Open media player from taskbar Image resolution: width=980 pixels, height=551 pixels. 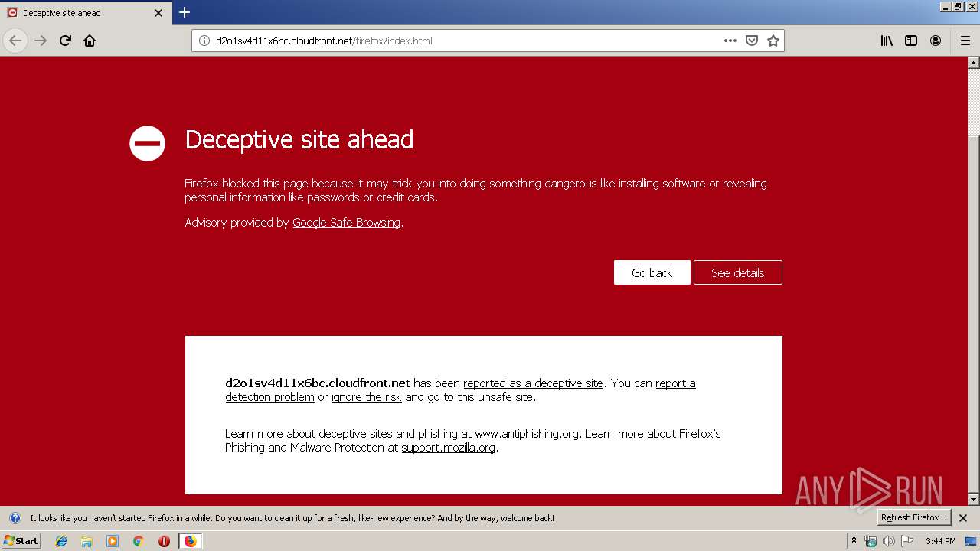(x=113, y=541)
